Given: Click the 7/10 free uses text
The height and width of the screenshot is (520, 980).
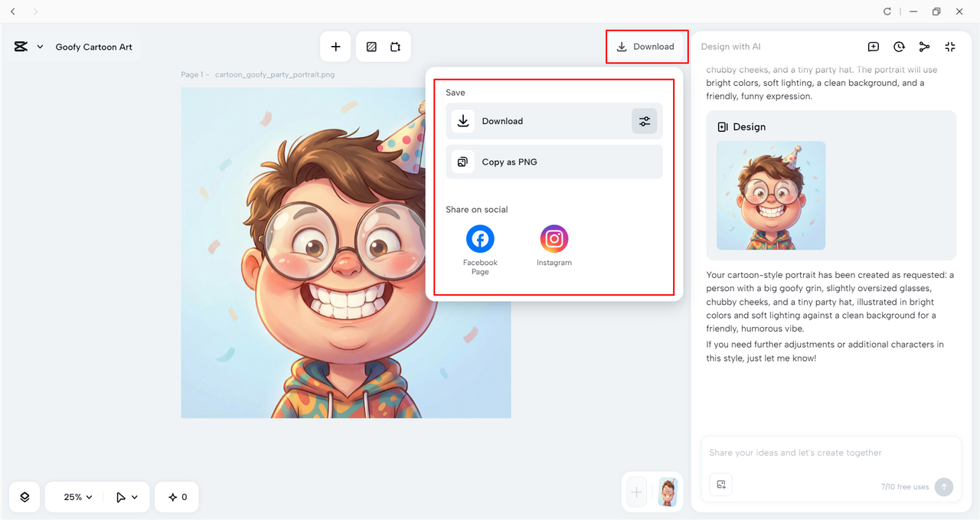Looking at the screenshot, I should pyautogui.click(x=905, y=487).
